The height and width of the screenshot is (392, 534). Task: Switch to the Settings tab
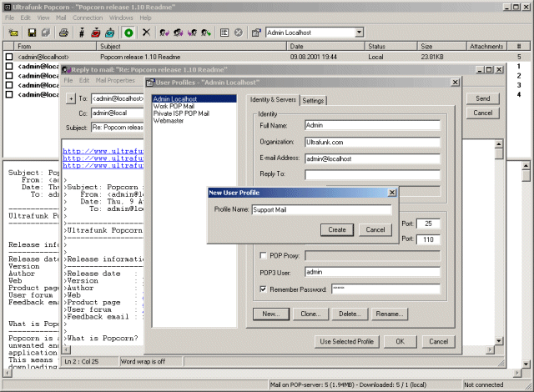[x=314, y=100]
